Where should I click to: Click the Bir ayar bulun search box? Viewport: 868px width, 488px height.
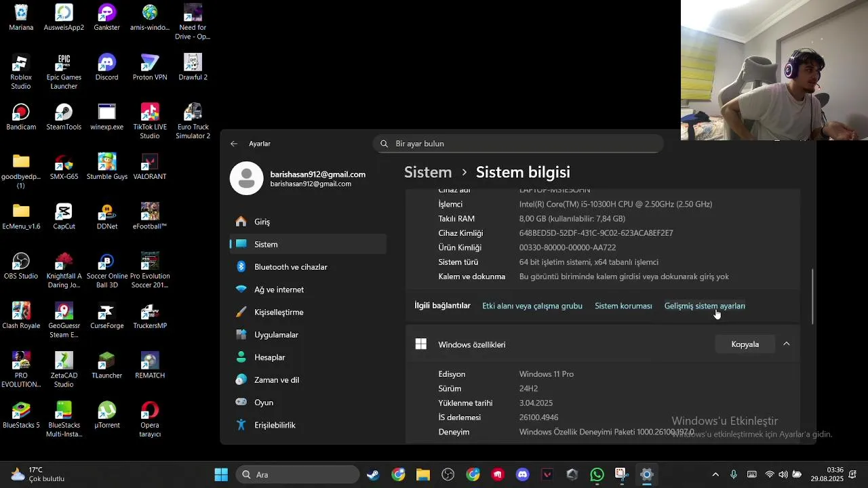tap(518, 144)
